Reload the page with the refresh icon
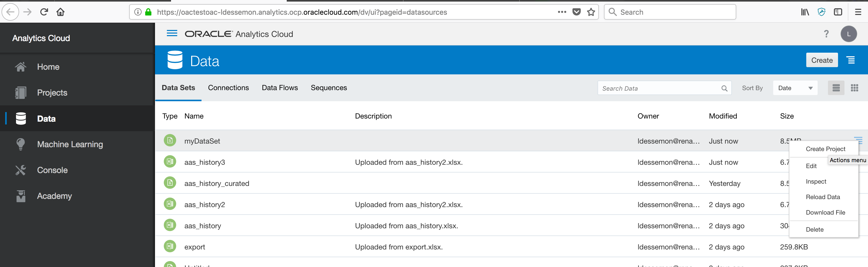868x267 pixels. click(44, 12)
